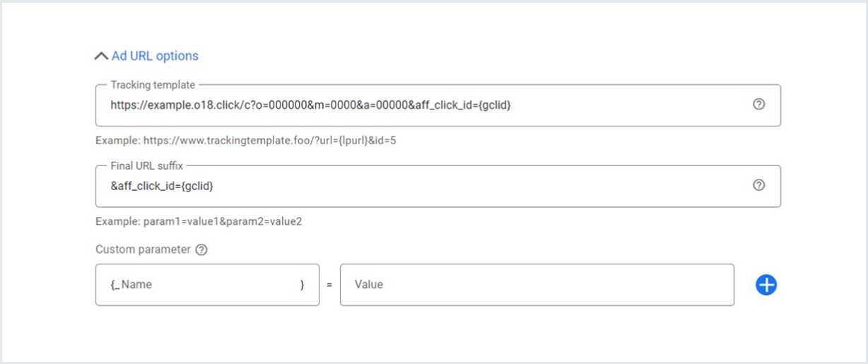
Task: Add custom parameter with blue plus icon
Action: 766,285
